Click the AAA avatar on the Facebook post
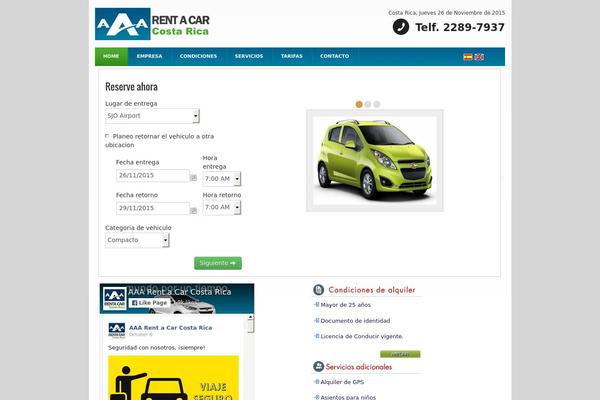Image resolution: width=600 pixels, height=400 pixels. pos(117,331)
